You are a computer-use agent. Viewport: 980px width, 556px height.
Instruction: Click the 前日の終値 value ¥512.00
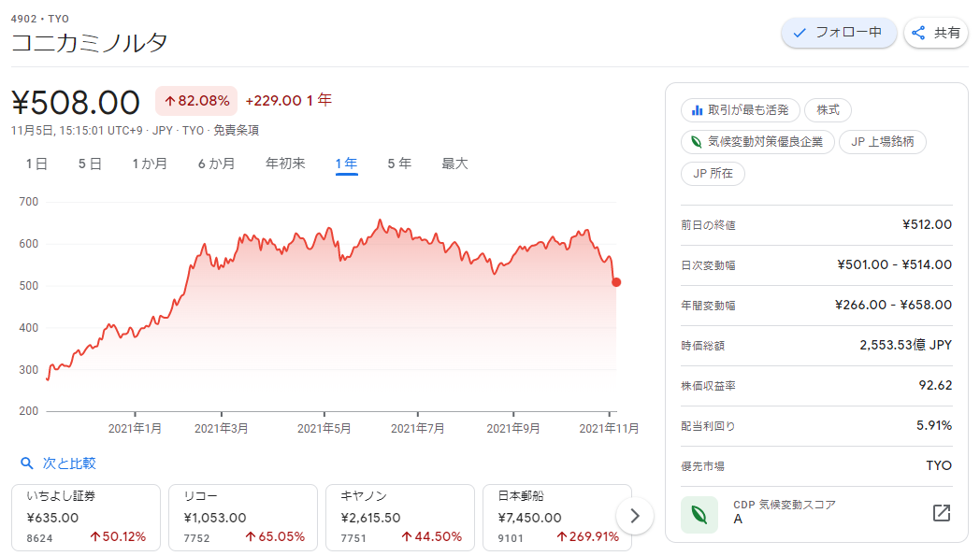pos(927,225)
